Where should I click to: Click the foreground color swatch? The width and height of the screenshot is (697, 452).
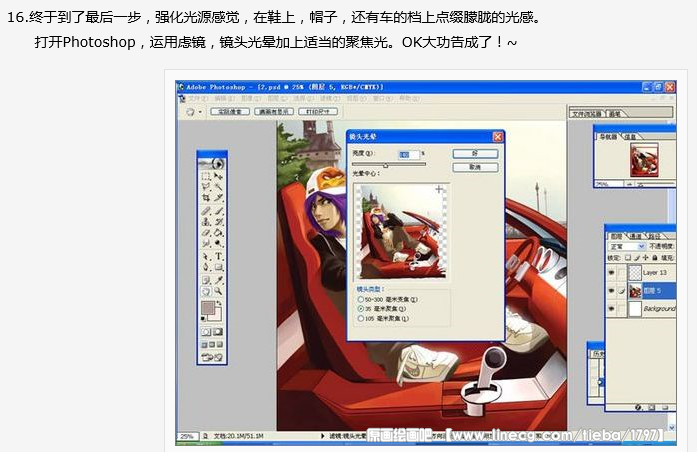point(208,308)
